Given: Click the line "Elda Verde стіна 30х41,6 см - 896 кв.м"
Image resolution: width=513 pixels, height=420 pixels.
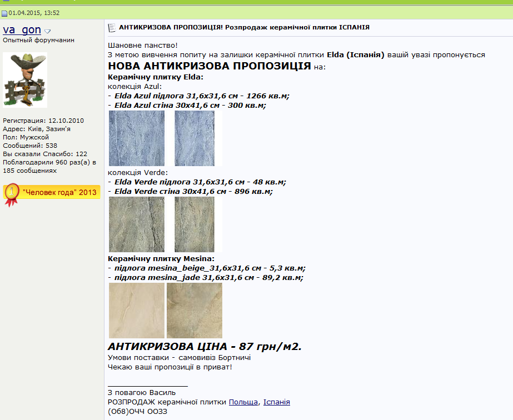Looking at the screenshot, I should (x=193, y=192).
